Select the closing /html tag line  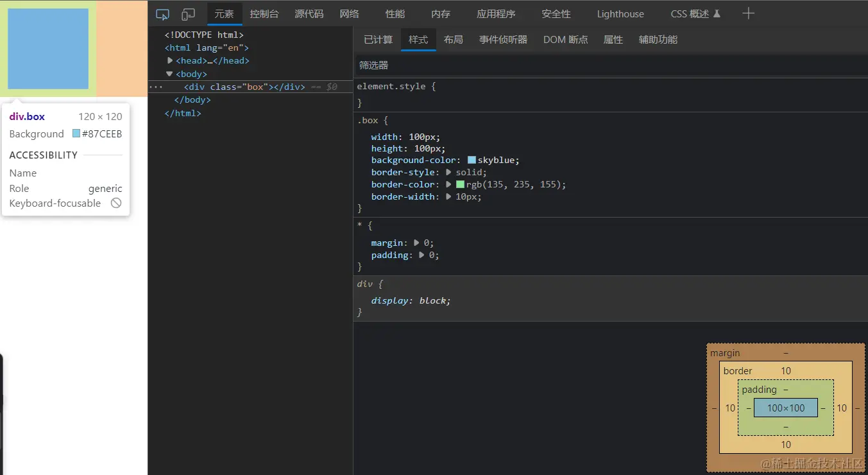(183, 114)
